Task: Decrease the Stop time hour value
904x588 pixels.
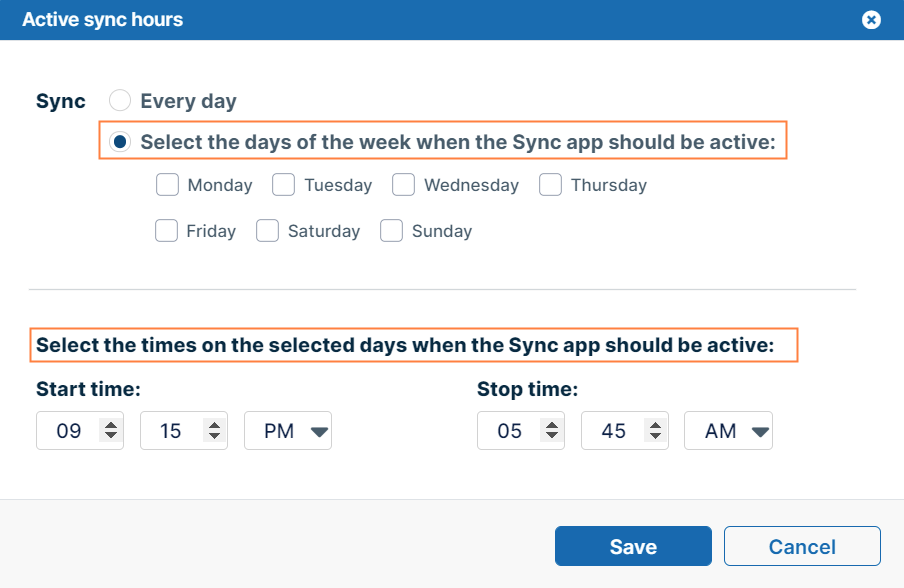Action: (x=552, y=436)
